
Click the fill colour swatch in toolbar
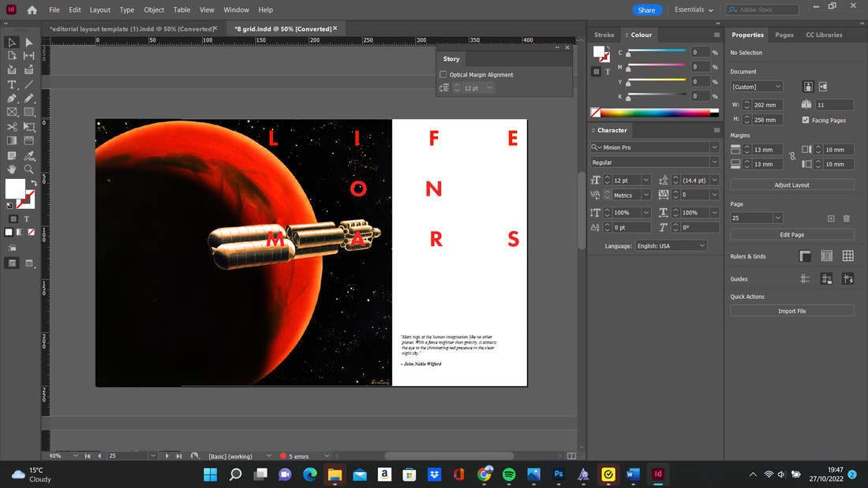coord(15,188)
